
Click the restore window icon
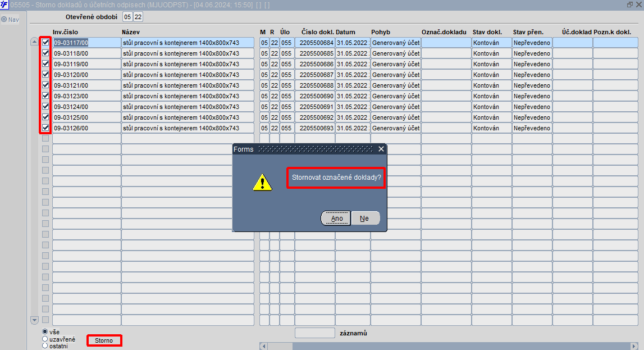[x=629, y=4]
